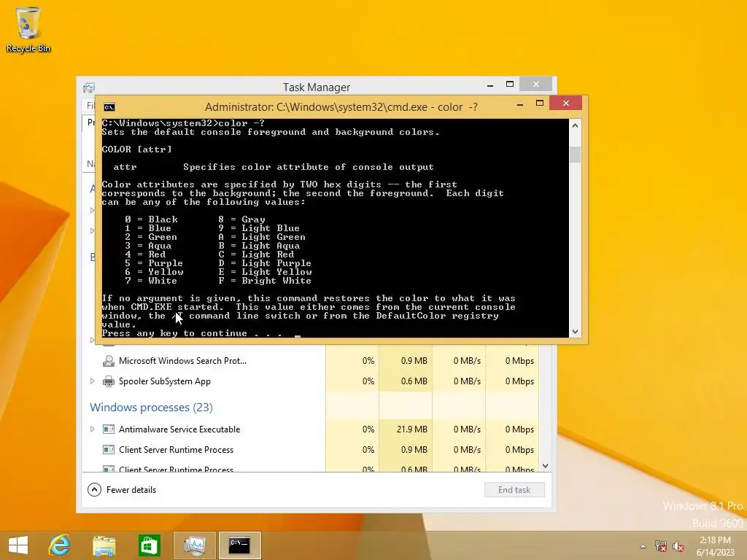Click the 0 MB/s disk value for Spooler

tap(467, 381)
